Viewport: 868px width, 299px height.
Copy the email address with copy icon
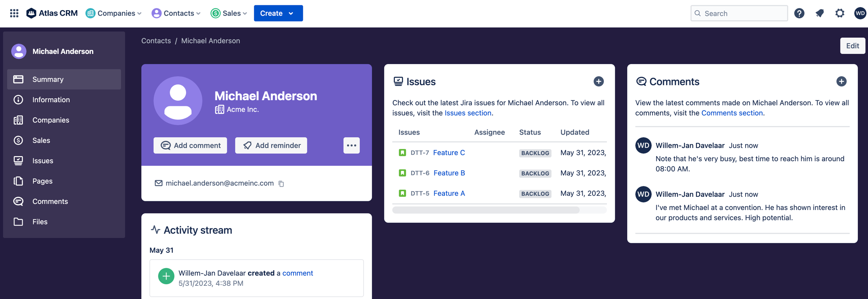[281, 184]
